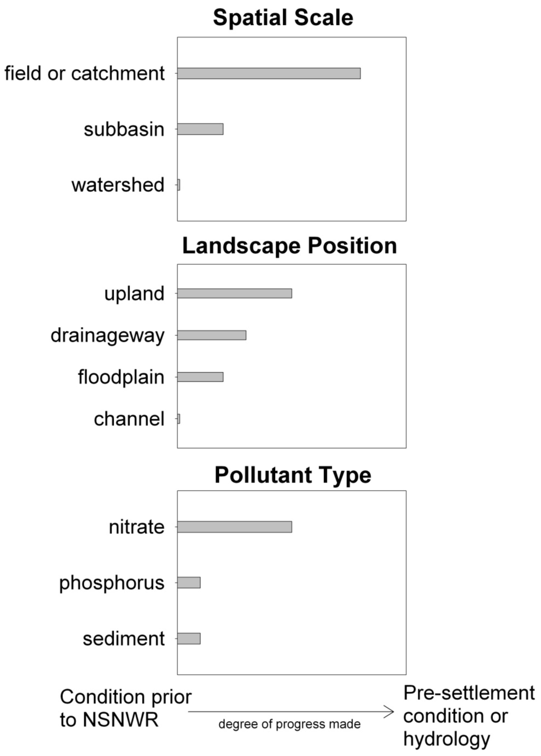
Task: Select the phosphorus gray bar
Action: [x=189, y=583]
